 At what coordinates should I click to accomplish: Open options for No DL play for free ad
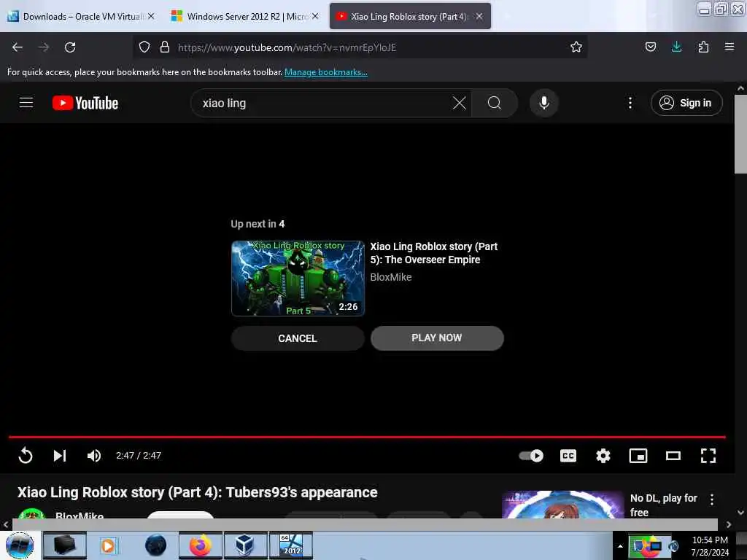[712, 499]
